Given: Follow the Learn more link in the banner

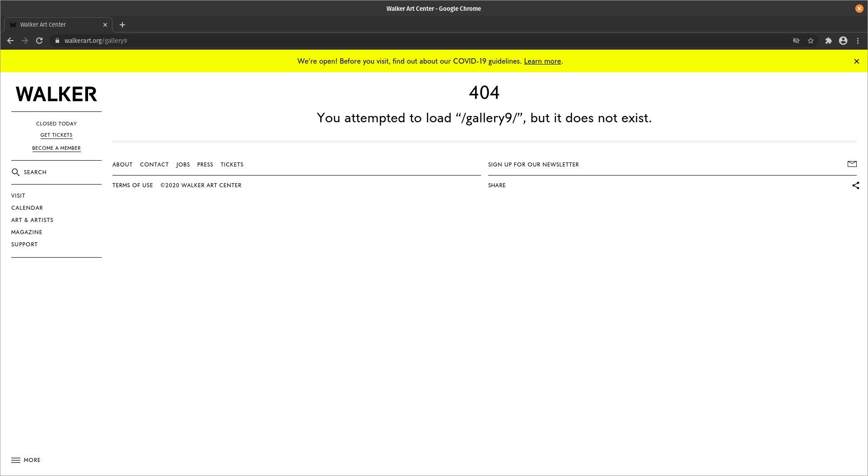Looking at the screenshot, I should tap(542, 61).
